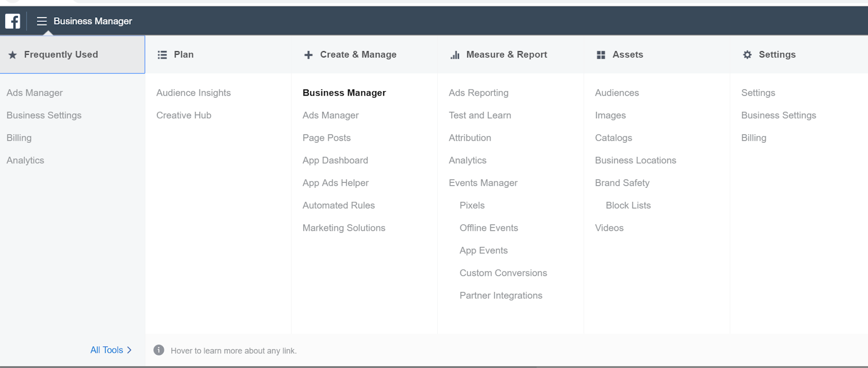Open Pixels under Events Manager
Viewport: 868px width, 368px height.
pos(472,205)
